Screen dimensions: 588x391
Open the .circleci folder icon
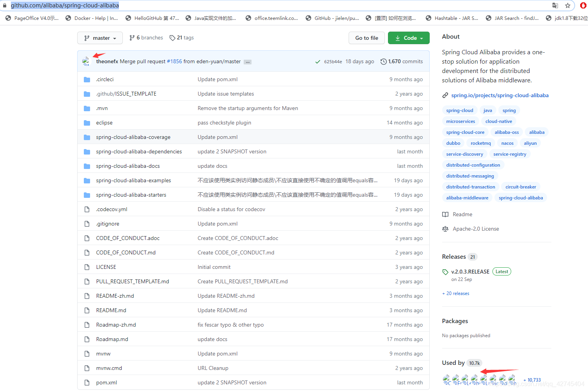[87, 80]
